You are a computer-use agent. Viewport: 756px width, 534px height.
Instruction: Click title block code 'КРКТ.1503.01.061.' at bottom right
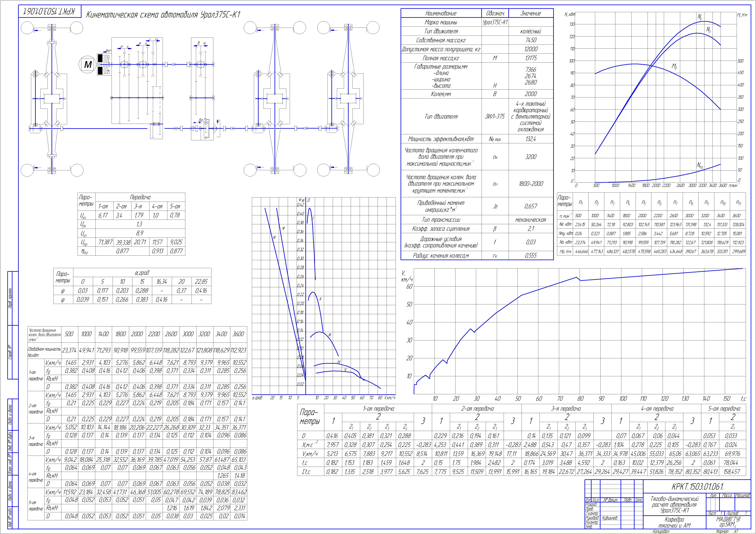[697, 487]
